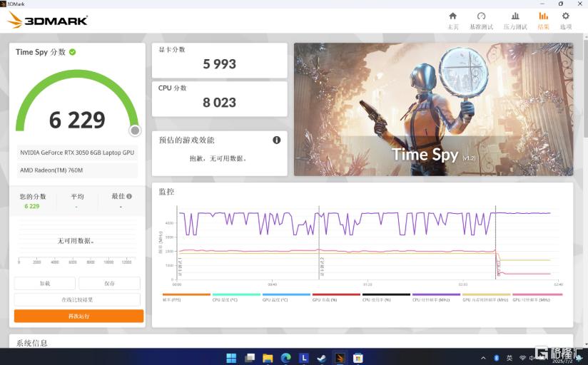Click the 加载 load button
Viewport: 588px width, 365px height.
(45, 283)
